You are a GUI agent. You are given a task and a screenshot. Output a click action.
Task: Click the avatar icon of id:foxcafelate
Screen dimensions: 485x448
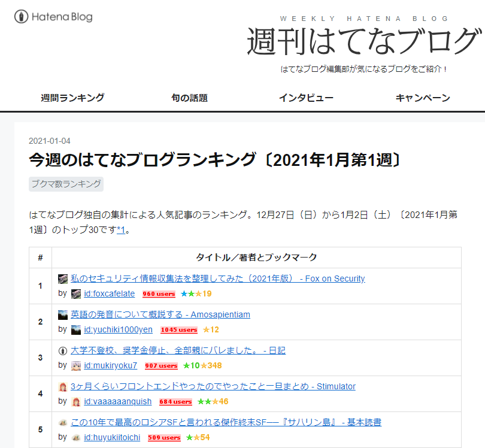tap(76, 294)
